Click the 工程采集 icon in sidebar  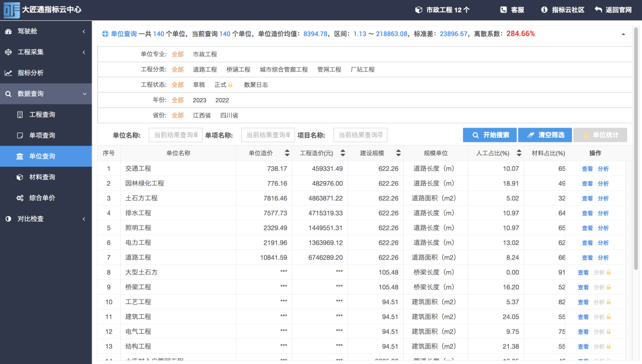[8, 52]
